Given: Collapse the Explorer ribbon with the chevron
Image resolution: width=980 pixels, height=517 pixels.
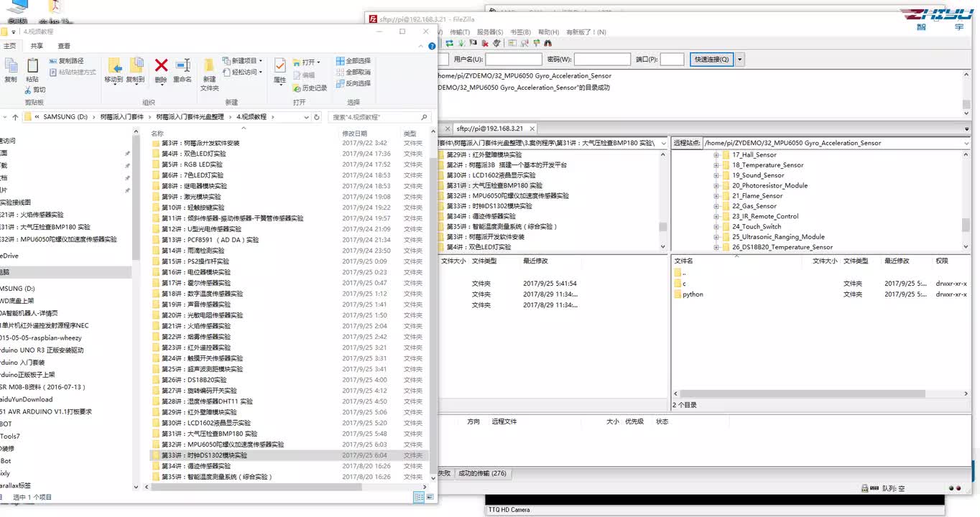Looking at the screenshot, I should tap(421, 45).
